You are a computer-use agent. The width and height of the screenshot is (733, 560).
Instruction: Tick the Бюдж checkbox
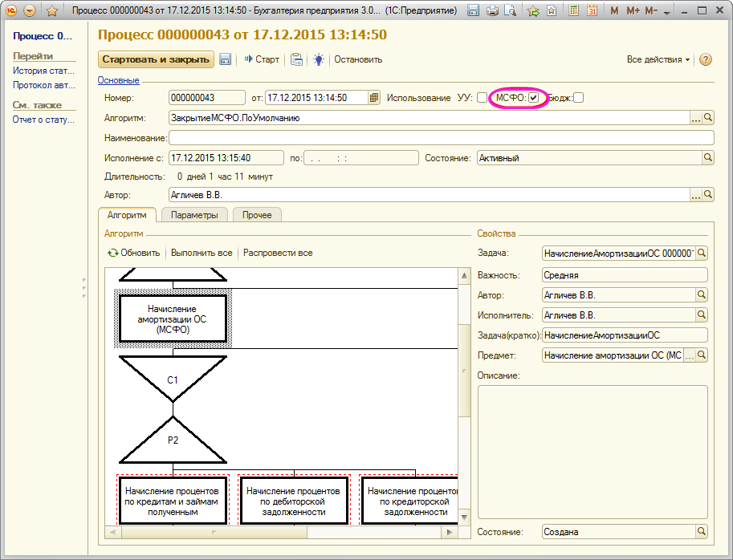pyautogui.click(x=578, y=98)
